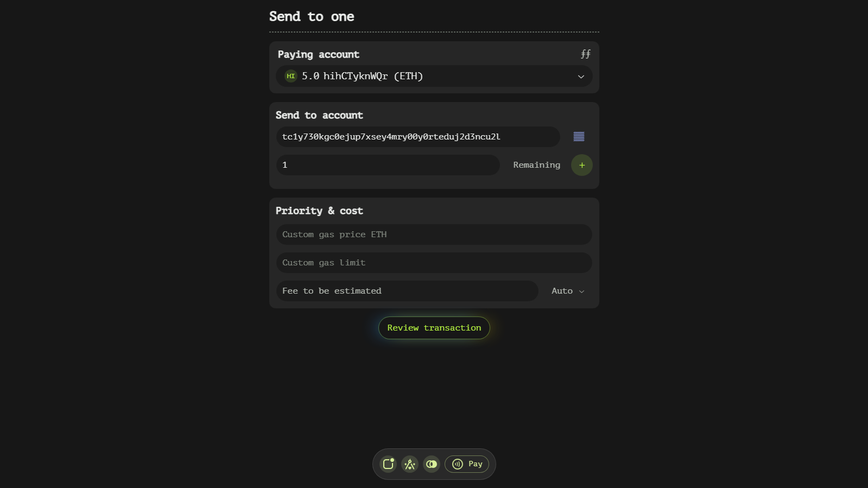The height and width of the screenshot is (488, 868).
Task: Click the overlapping circles dock icon
Action: tap(432, 464)
